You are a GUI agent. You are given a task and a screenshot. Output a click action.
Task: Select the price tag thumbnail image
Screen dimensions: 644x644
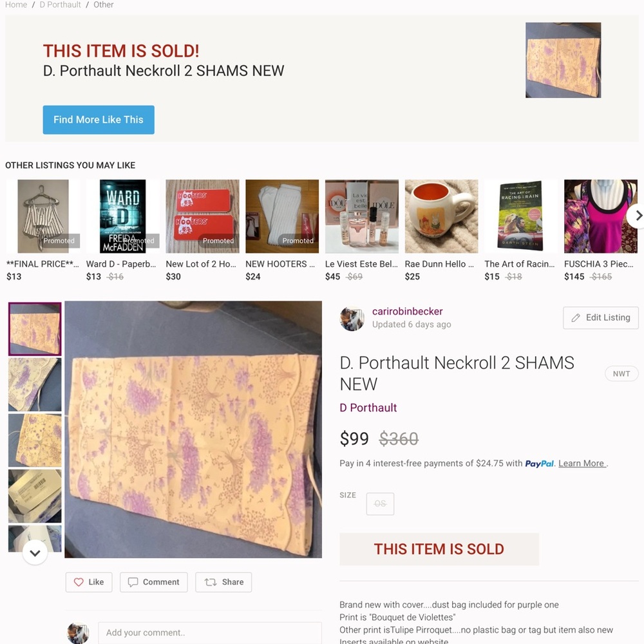click(35, 496)
